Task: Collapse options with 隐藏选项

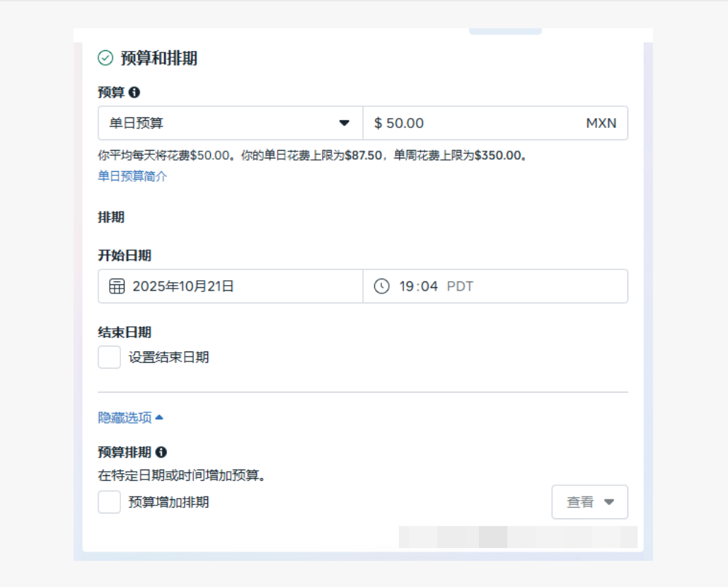Action: [x=125, y=418]
